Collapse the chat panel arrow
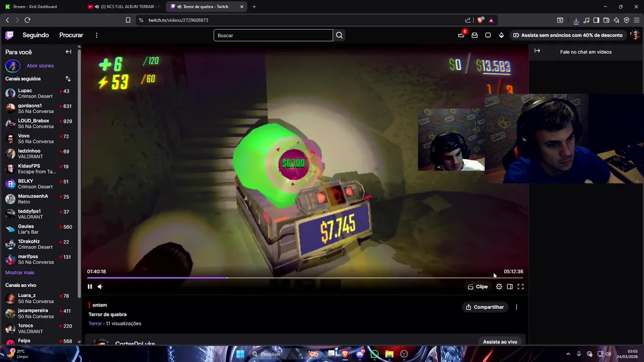644x362 pixels. click(537, 51)
